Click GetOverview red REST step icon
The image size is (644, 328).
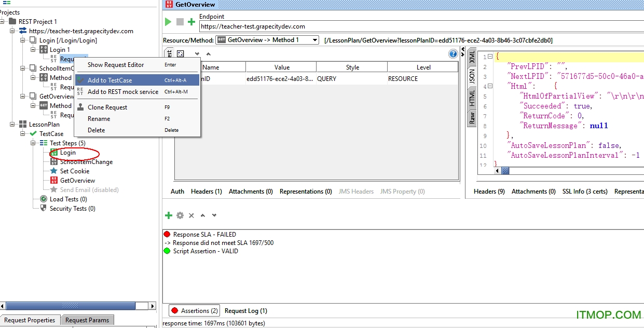[x=54, y=180]
